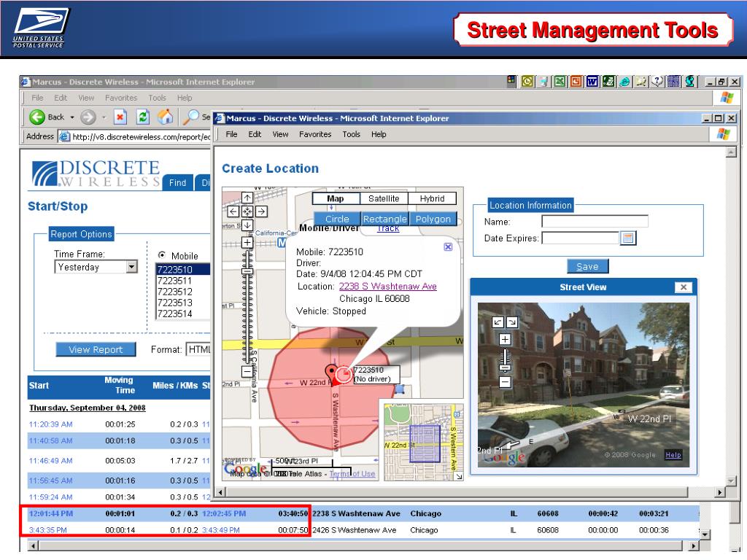Open the Forward button history dropdown arrow
Image resolution: width=747 pixels, height=560 pixels.
104,117
